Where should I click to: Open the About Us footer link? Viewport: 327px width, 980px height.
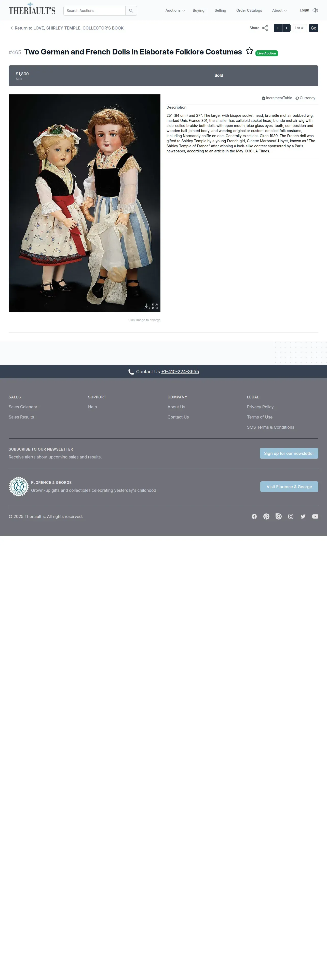coord(176,407)
